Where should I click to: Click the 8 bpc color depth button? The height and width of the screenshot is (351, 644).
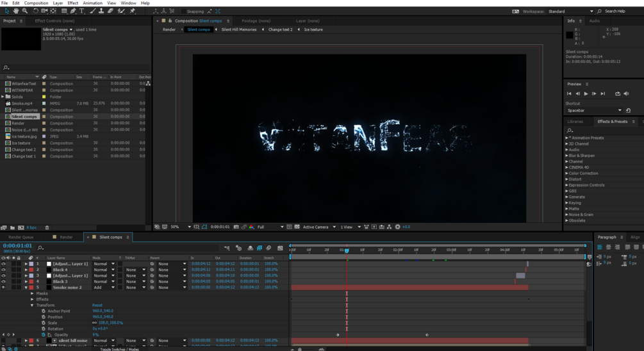(x=31, y=227)
